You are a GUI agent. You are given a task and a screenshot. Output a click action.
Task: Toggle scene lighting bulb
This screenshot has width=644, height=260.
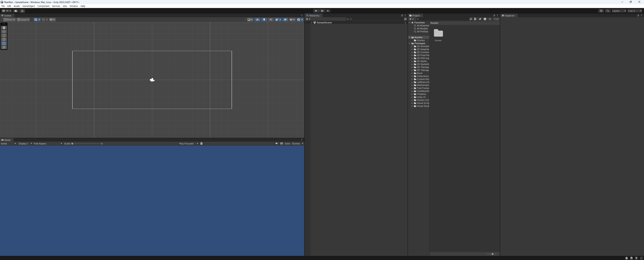pyautogui.click(x=264, y=20)
